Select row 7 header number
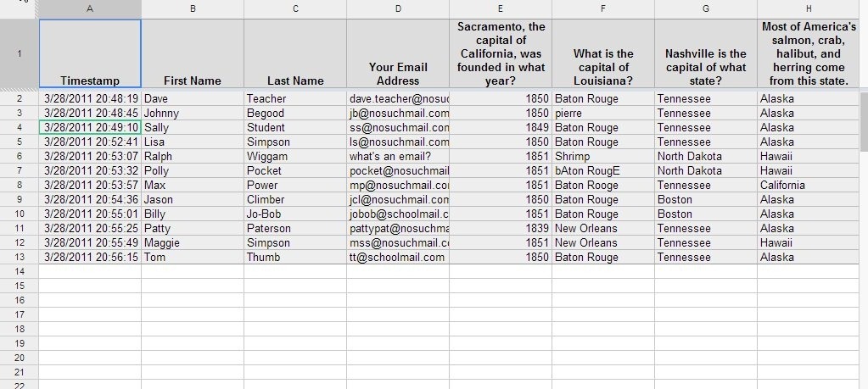Screen dimensions: 868x389 tap(19, 171)
